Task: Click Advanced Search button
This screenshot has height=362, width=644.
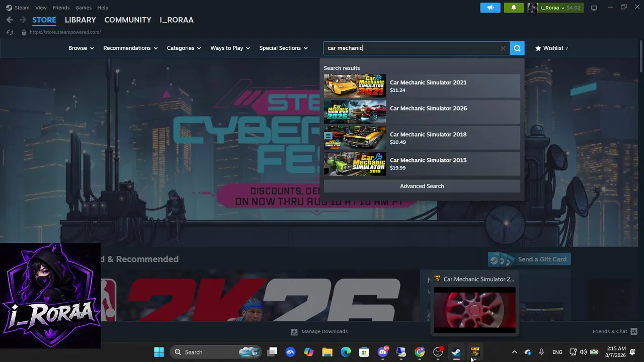Action: [422, 186]
